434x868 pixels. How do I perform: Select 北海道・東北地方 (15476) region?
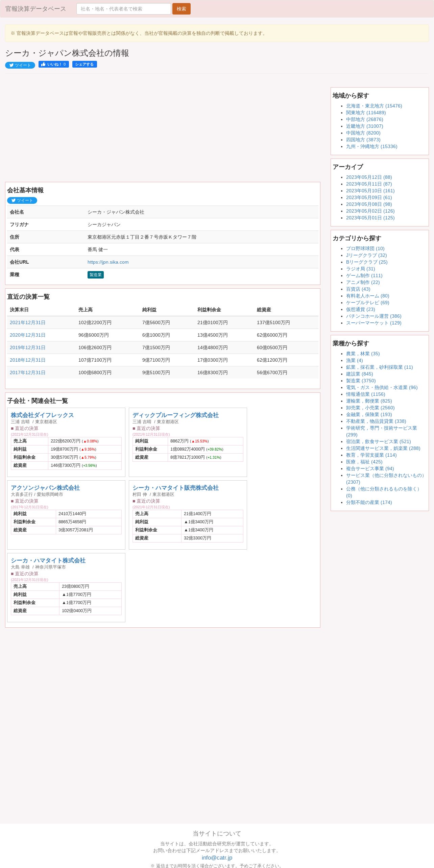[x=374, y=106]
